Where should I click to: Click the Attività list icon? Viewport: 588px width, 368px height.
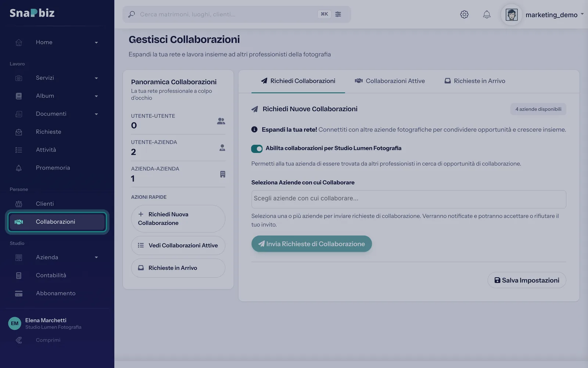pyautogui.click(x=19, y=150)
